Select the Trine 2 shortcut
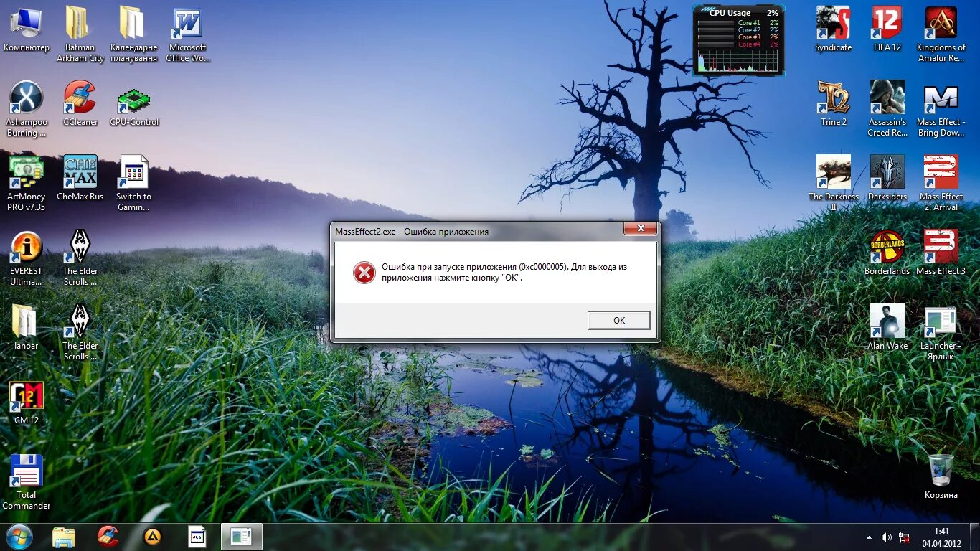Image resolution: width=980 pixels, height=551 pixels. (x=834, y=103)
